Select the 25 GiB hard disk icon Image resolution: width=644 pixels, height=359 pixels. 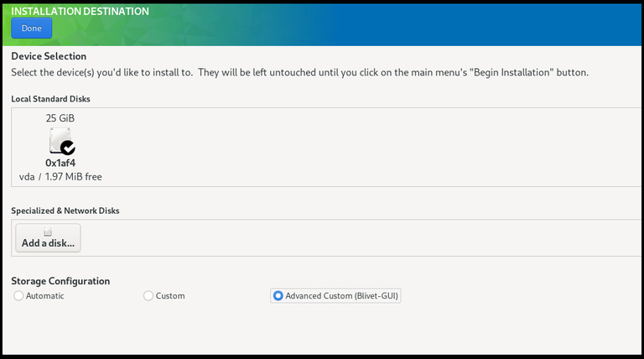pos(60,140)
